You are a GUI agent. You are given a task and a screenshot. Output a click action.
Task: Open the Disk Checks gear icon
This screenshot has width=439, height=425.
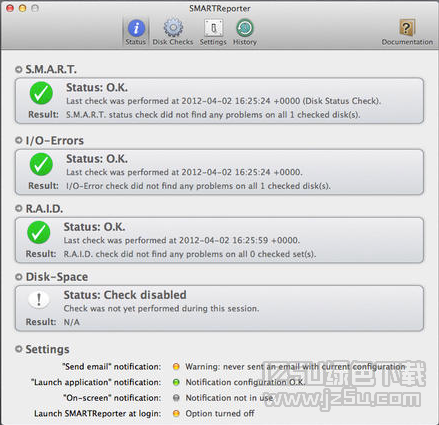(173, 28)
